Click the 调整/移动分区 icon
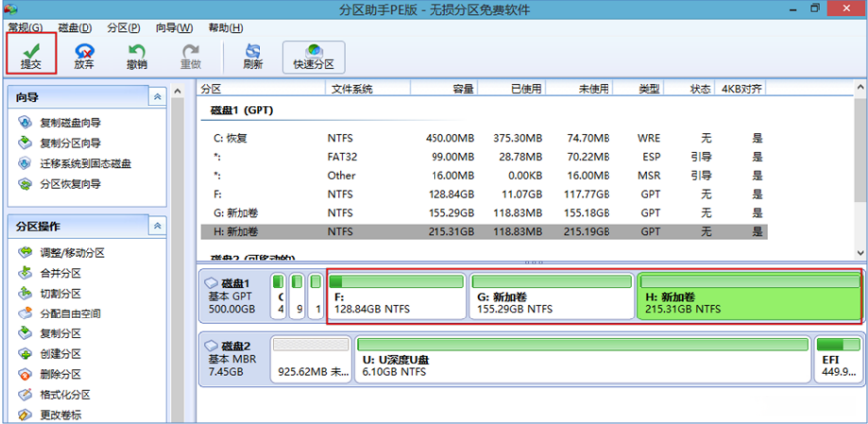The width and height of the screenshot is (868, 424). (26, 252)
